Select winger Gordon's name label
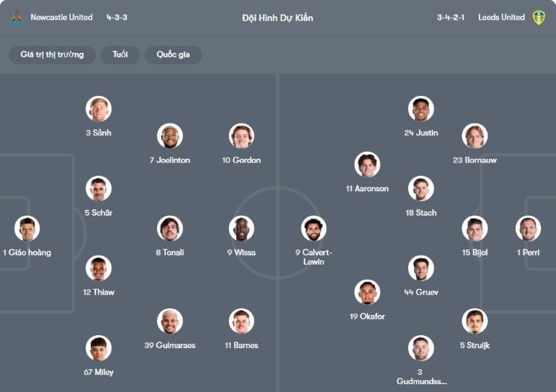556x392 pixels. 242,160
